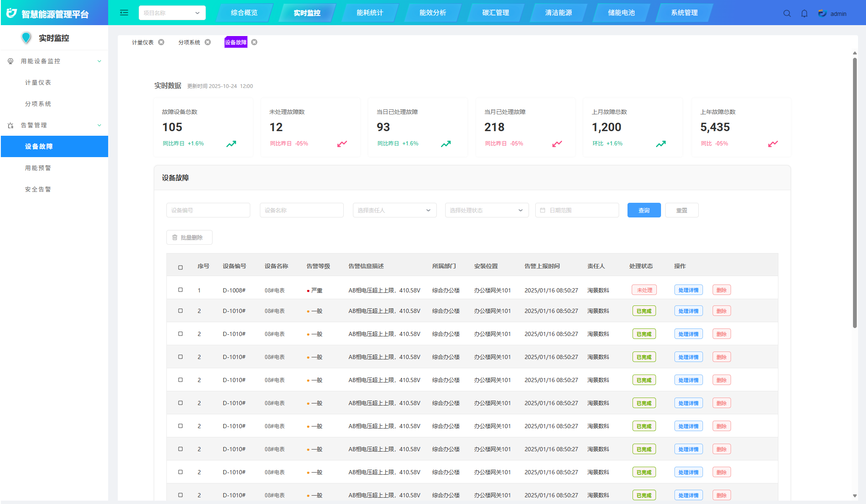Click the trend icon in 上月故障总数 card
The height and width of the screenshot is (504, 866).
[661, 144]
